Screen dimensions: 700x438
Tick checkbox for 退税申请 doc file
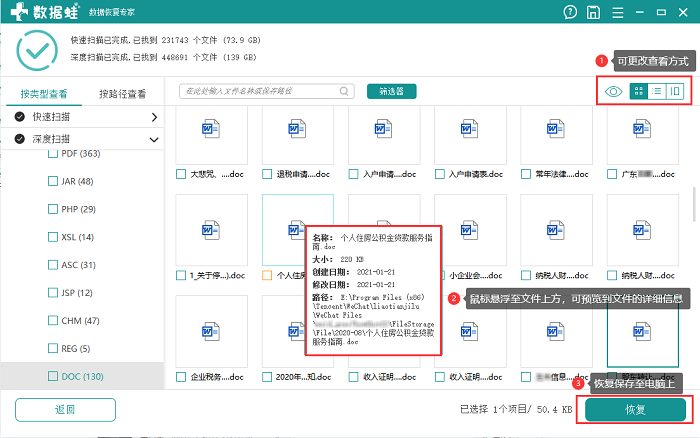coord(267,174)
